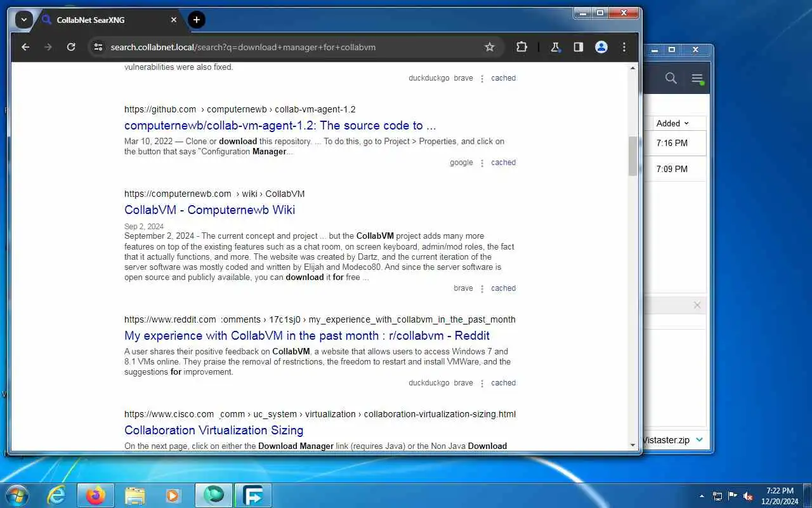812x508 pixels.
Task: Open options dots for the top partial result
Action: pyautogui.click(x=482, y=79)
